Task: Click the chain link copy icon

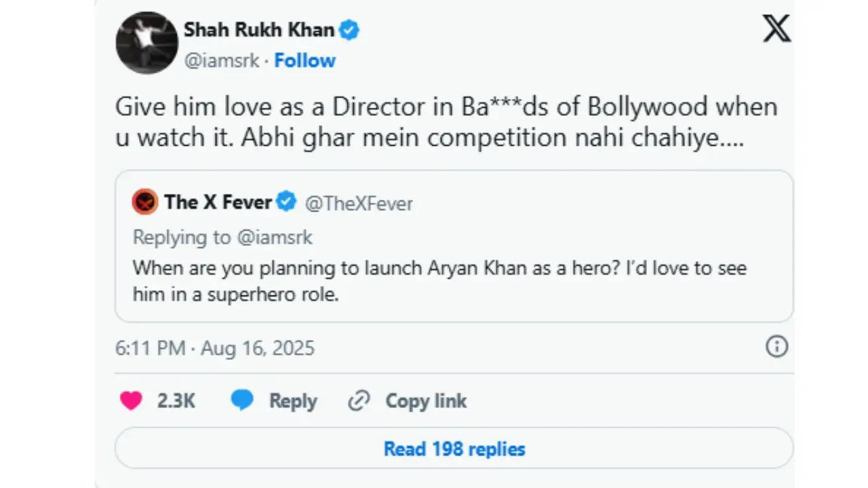Action: click(358, 401)
